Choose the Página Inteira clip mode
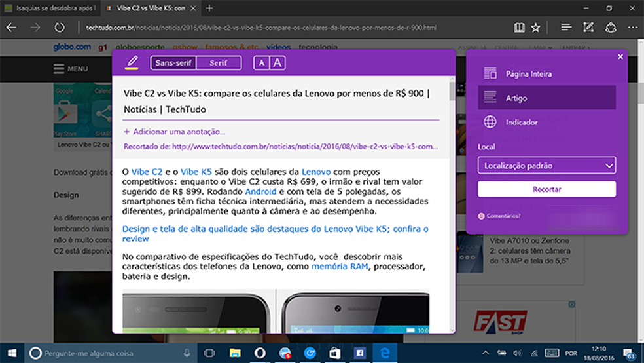 coord(546,74)
